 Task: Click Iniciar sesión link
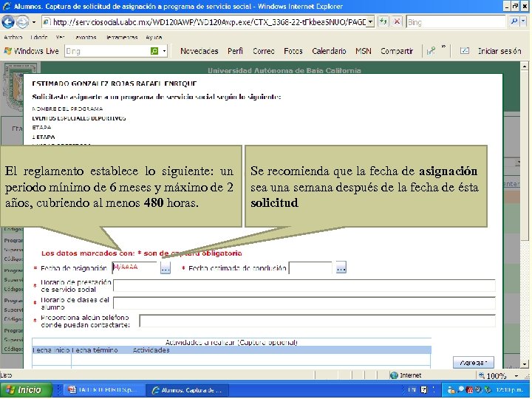(499, 51)
